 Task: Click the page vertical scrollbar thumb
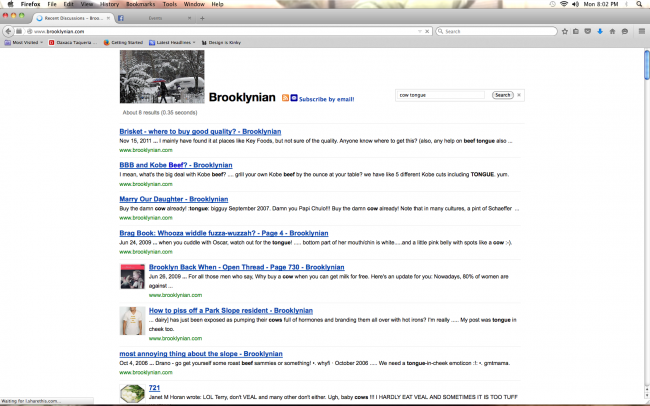[646, 65]
